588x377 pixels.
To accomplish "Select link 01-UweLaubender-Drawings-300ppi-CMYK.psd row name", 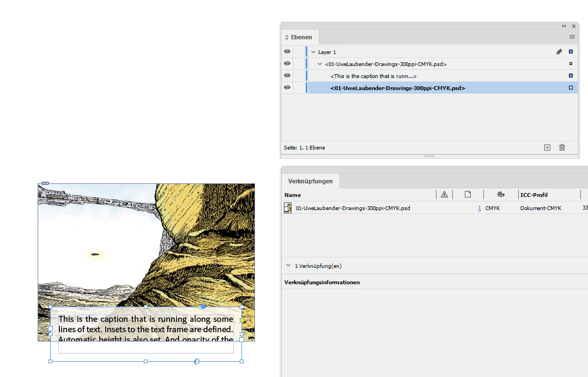I will [x=353, y=208].
